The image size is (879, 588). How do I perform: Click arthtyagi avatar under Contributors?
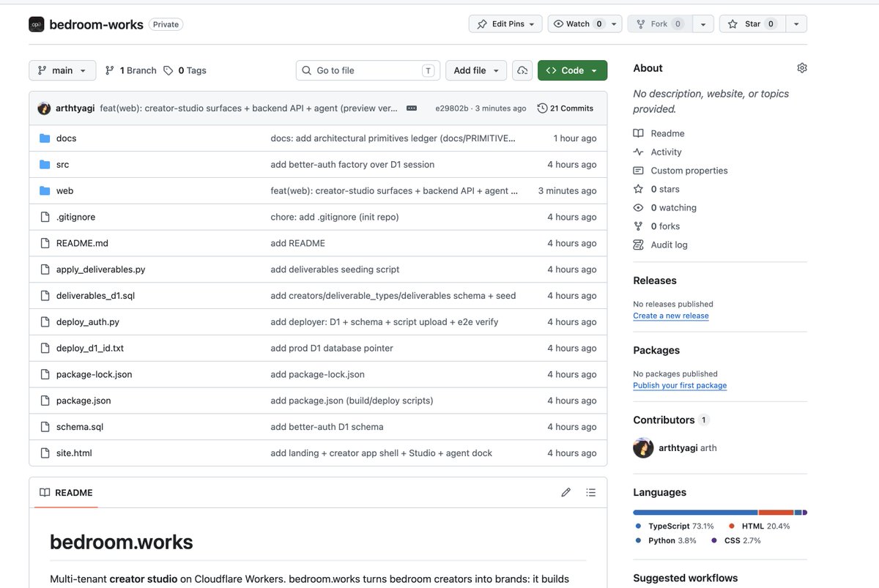coord(643,448)
